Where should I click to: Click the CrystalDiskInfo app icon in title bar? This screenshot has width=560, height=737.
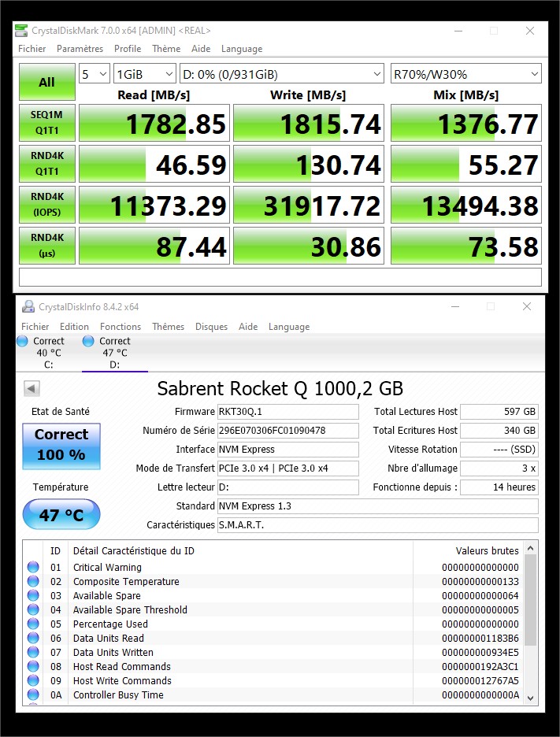click(28, 307)
